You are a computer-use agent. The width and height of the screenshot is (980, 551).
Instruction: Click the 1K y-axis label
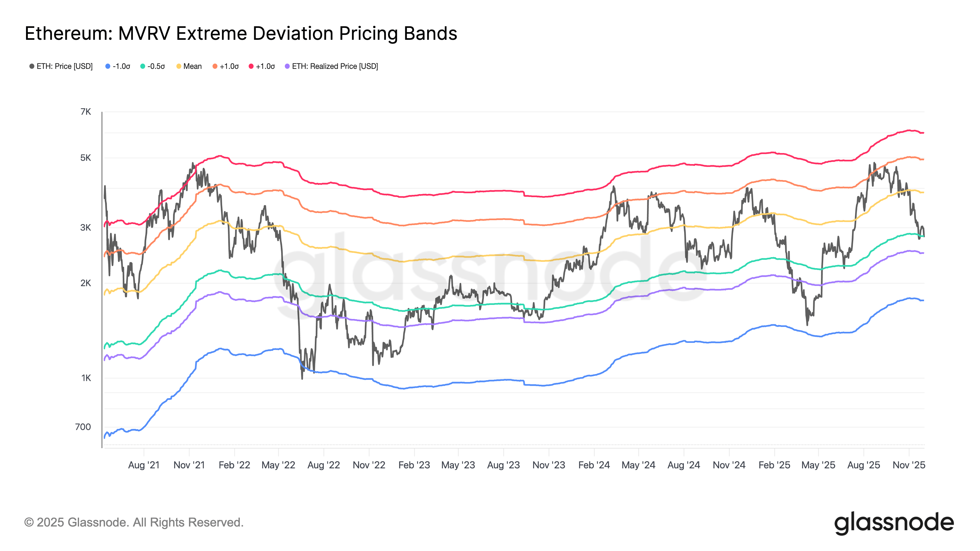(x=86, y=378)
